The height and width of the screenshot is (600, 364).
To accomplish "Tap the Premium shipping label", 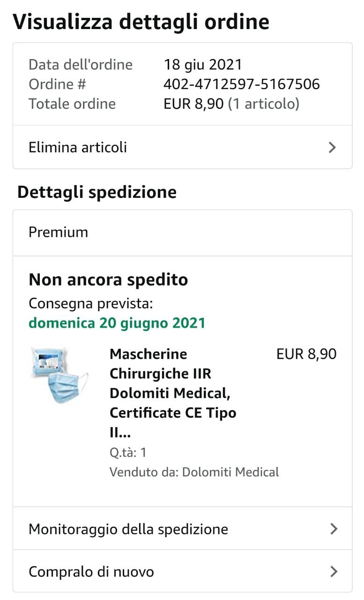I will pos(59,232).
